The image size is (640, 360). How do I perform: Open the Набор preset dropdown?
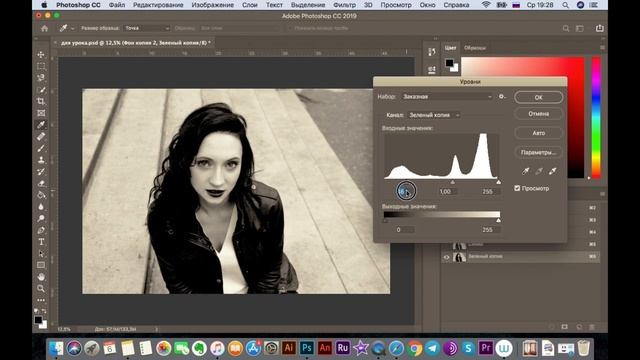point(447,97)
